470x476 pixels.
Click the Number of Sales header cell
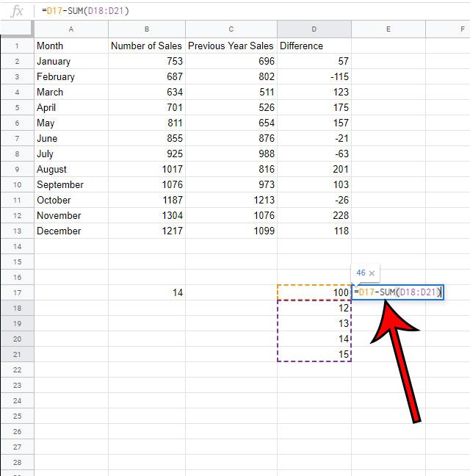[x=147, y=46]
